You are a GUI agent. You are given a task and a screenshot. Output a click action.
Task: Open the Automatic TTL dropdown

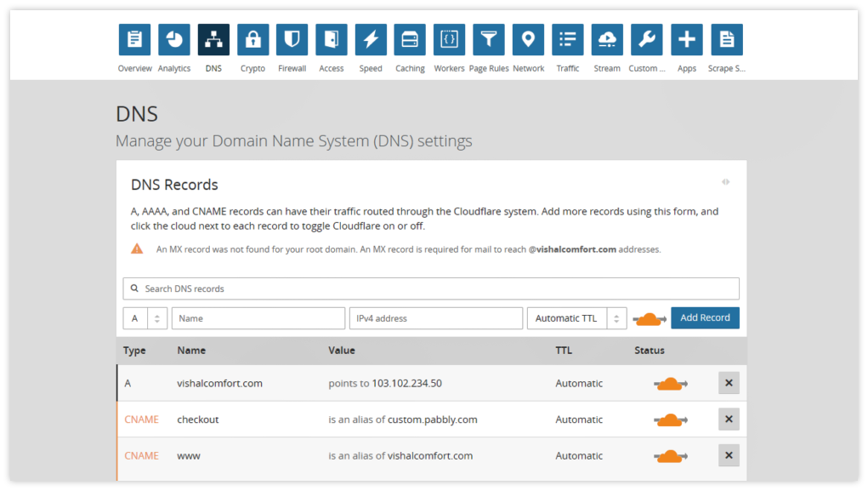click(576, 318)
